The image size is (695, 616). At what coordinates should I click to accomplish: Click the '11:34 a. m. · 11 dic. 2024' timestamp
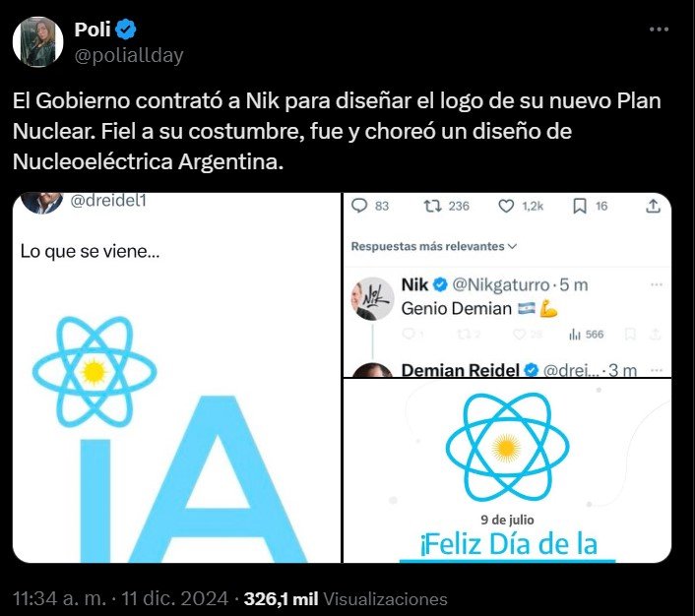pos(123,598)
